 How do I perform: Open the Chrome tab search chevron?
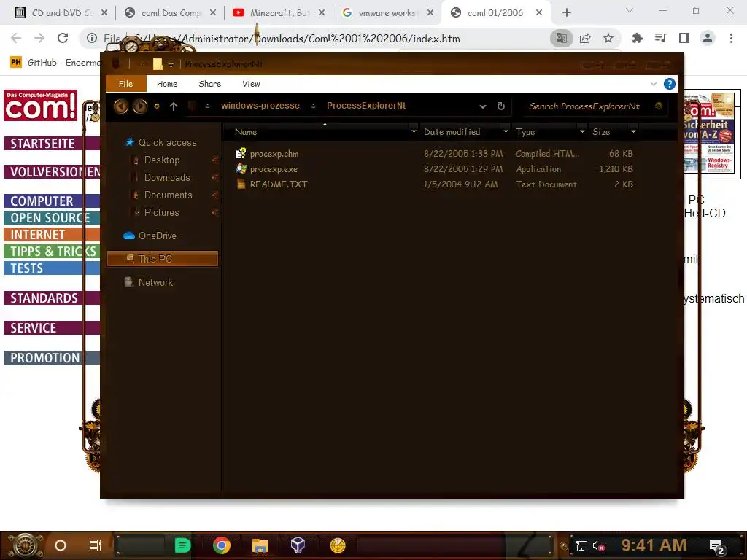click(630, 10)
